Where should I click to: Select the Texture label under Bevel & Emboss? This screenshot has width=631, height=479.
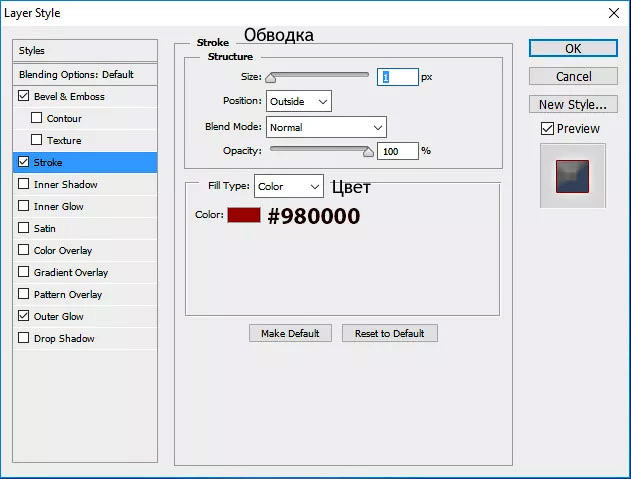(x=64, y=140)
